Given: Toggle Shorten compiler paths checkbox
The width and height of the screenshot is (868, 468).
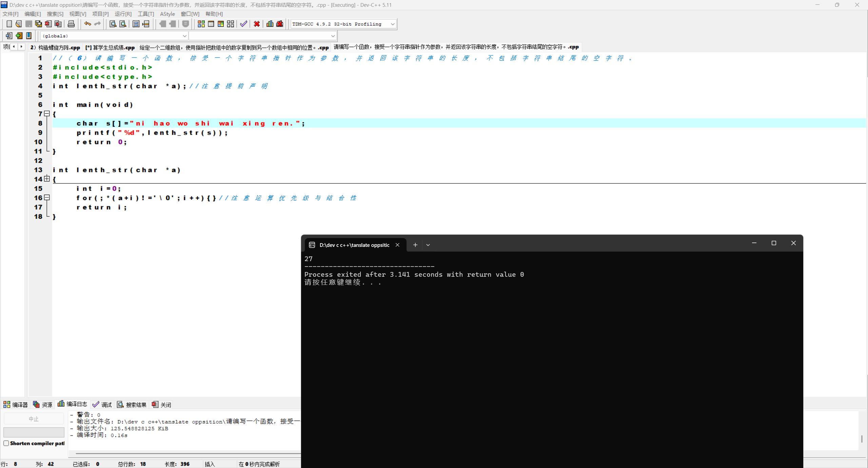Looking at the screenshot, I should pos(6,443).
